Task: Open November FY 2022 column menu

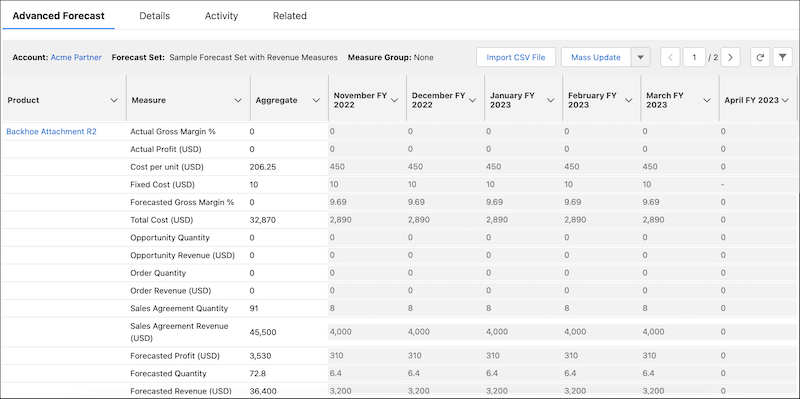Action: [x=394, y=101]
